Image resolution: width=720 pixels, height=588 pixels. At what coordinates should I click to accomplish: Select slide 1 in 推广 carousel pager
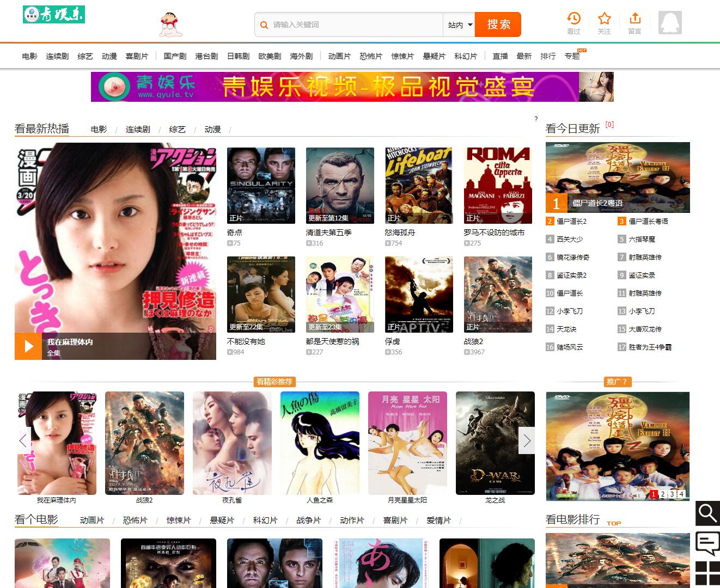point(654,494)
